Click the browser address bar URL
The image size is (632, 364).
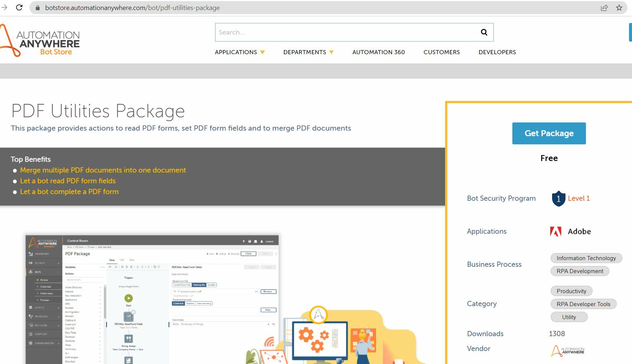pos(132,8)
